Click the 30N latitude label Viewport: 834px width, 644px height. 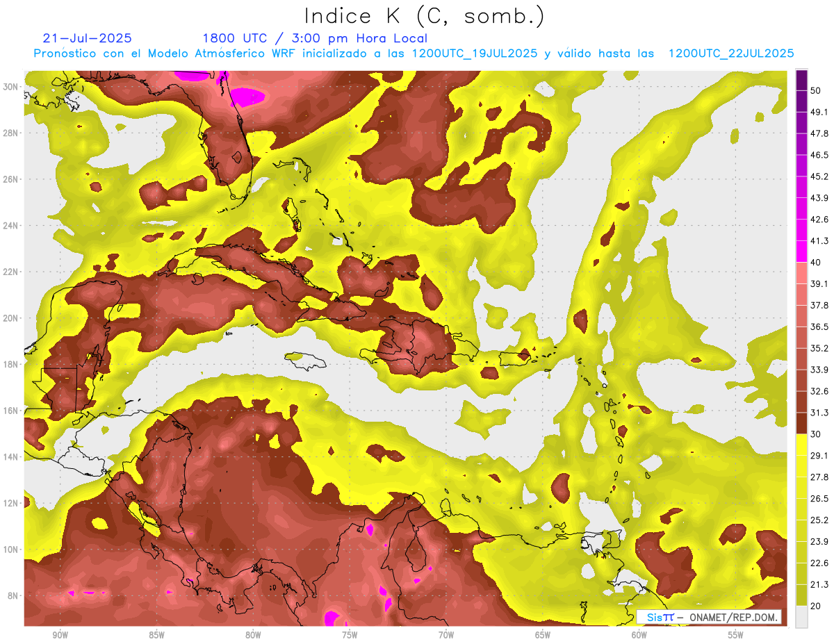click(10, 86)
